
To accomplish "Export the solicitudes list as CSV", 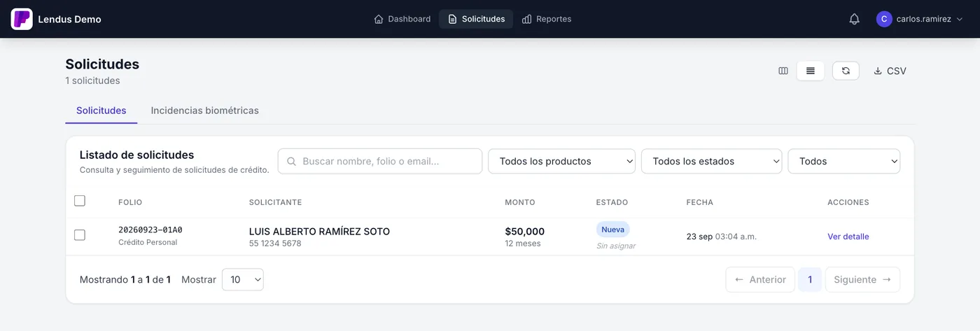I will point(890,71).
